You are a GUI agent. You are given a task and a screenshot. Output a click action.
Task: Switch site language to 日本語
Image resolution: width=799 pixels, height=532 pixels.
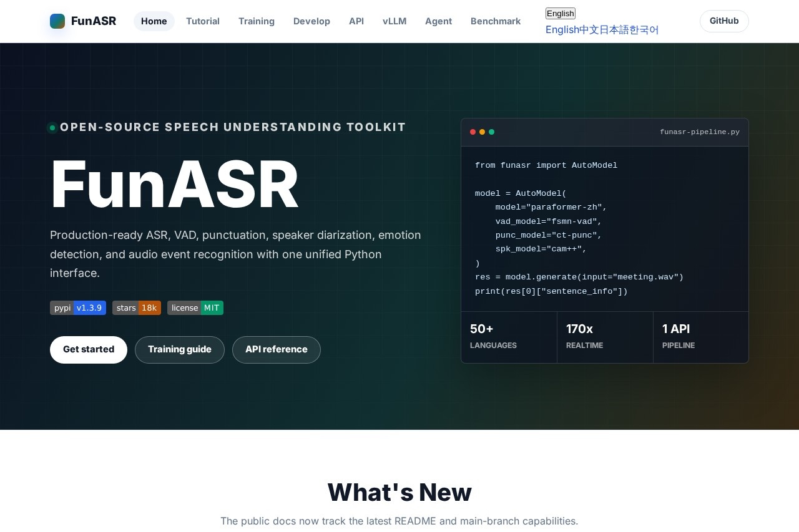(x=614, y=30)
